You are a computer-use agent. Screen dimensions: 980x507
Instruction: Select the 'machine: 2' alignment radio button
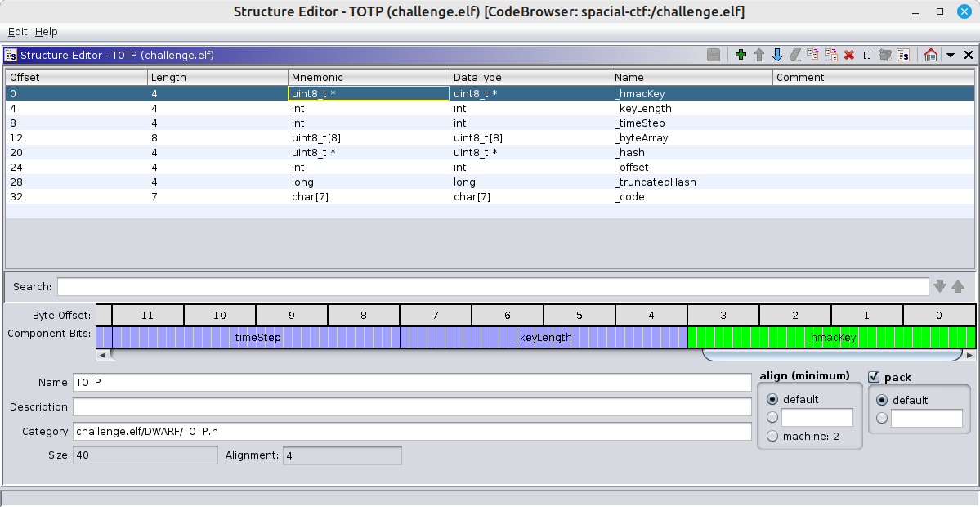point(772,437)
